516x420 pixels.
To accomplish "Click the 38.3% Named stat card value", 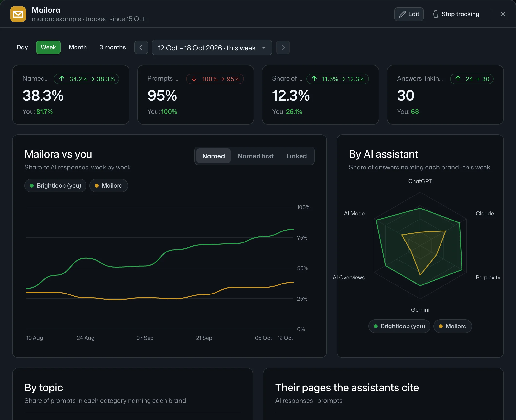I will (x=43, y=95).
